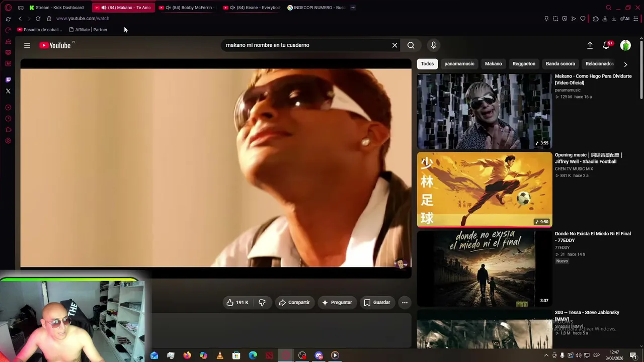
Task: Go back to the previous page
Action: [x=20, y=19]
